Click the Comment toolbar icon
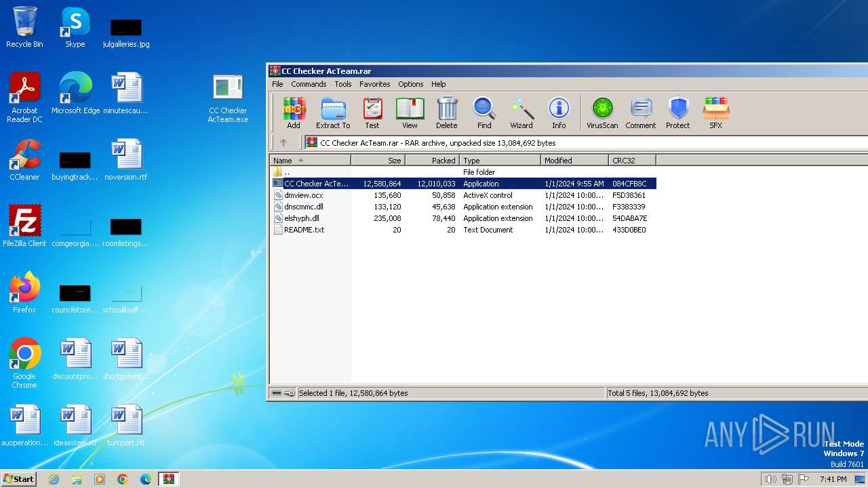This screenshot has width=868, height=488. [641, 113]
